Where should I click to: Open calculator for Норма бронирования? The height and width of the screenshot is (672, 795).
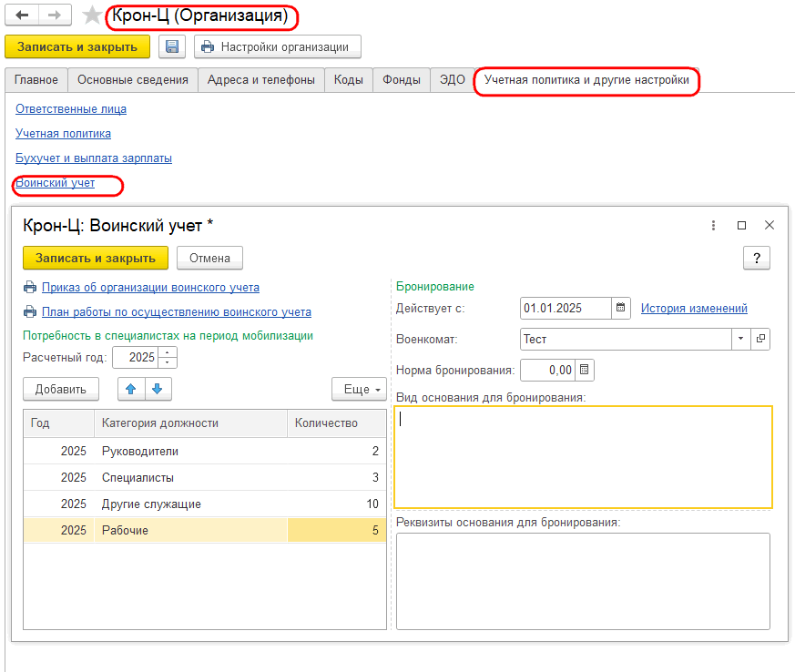584,370
